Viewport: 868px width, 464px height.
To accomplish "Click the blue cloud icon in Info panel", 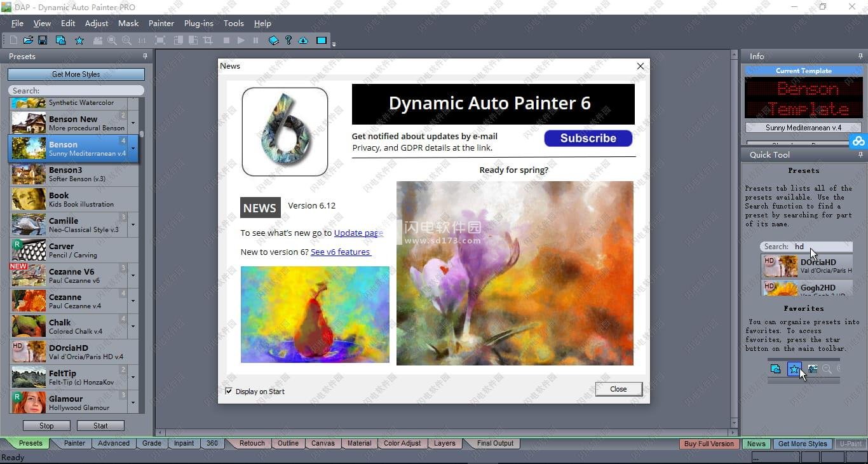I will click(x=858, y=141).
